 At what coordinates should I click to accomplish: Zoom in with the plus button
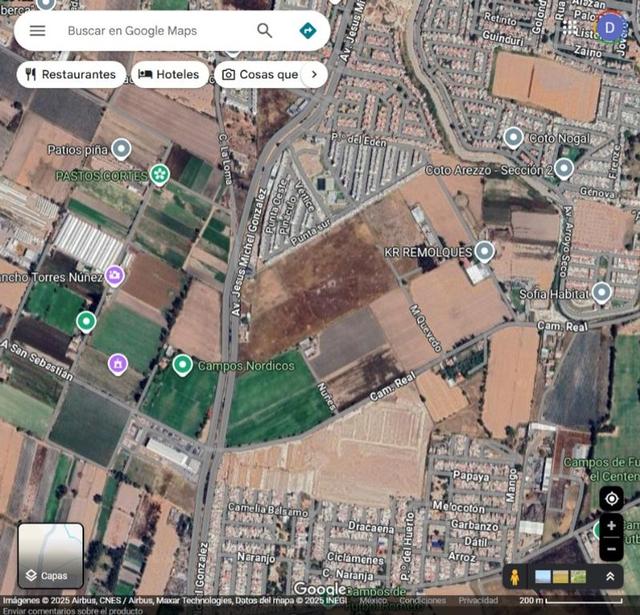[611, 526]
